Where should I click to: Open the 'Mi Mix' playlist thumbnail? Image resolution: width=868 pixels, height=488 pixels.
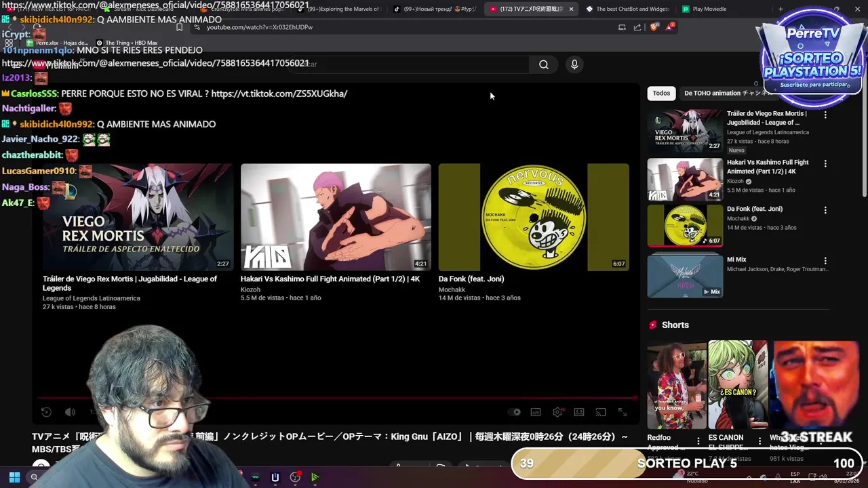click(x=685, y=276)
